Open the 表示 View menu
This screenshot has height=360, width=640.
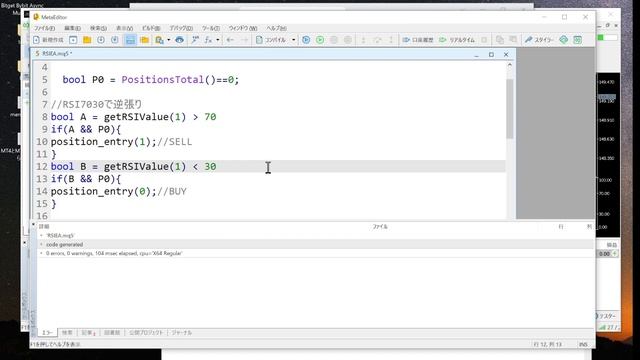[124, 28]
